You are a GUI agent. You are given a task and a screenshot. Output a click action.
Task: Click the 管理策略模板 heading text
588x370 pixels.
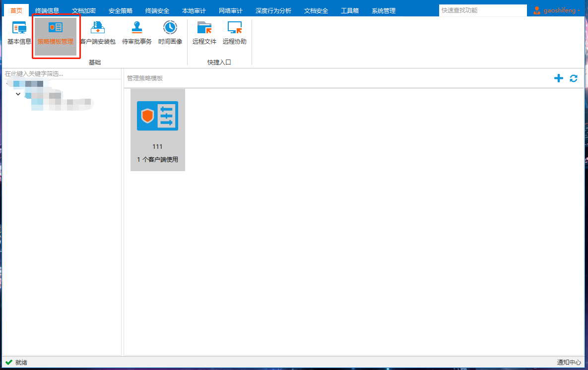[145, 78]
